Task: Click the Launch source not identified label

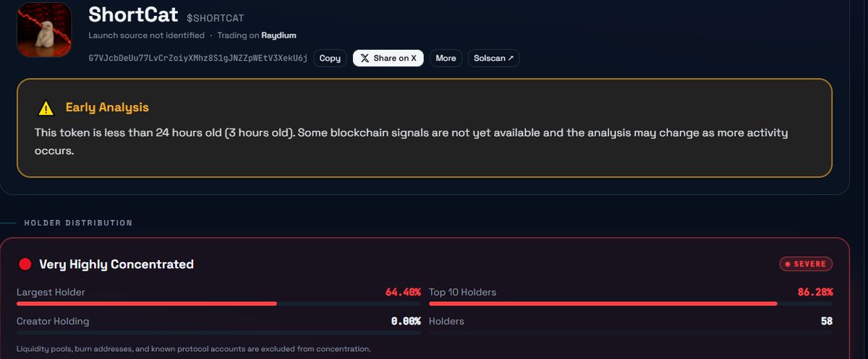Action: [147, 35]
